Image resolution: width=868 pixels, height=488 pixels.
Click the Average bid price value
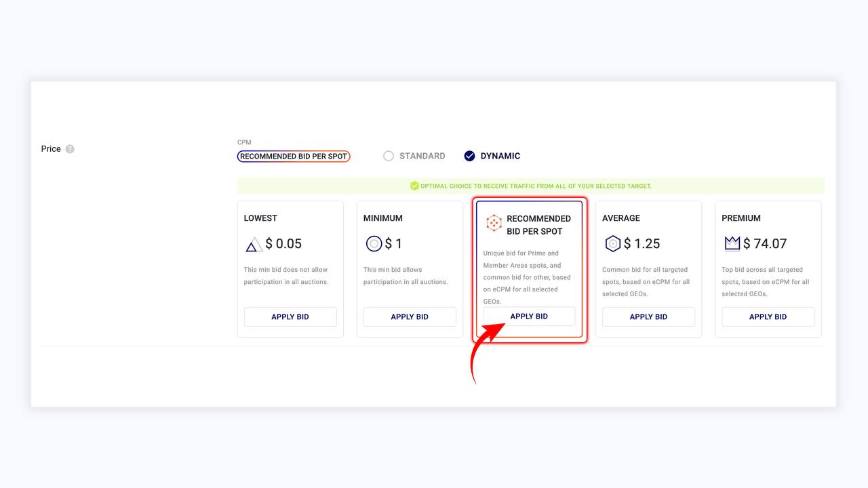click(642, 243)
